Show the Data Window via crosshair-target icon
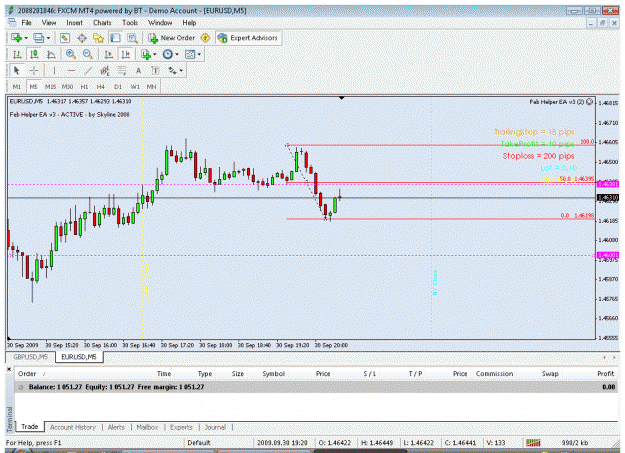The height and width of the screenshot is (453, 625). pyautogui.click(x=82, y=38)
